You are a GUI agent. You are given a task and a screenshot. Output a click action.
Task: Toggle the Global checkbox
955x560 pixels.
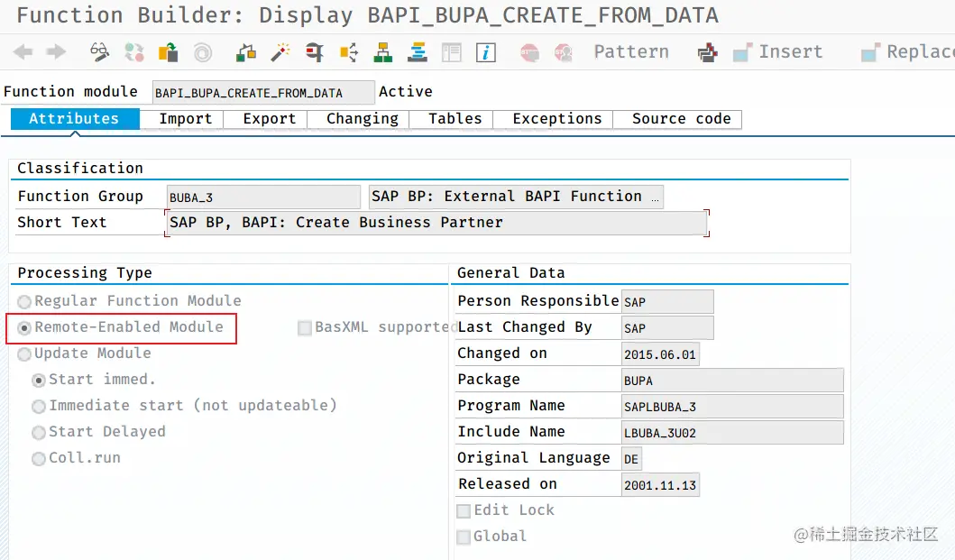[464, 537]
